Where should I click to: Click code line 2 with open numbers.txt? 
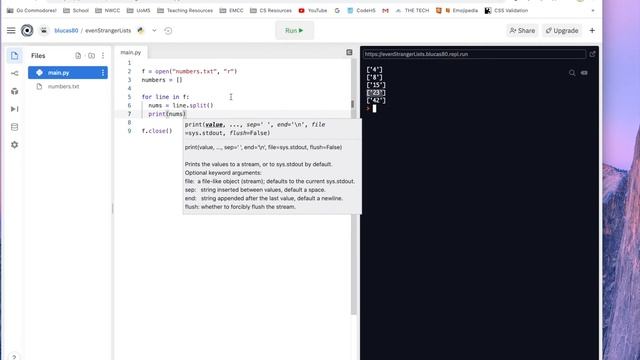point(189,71)
